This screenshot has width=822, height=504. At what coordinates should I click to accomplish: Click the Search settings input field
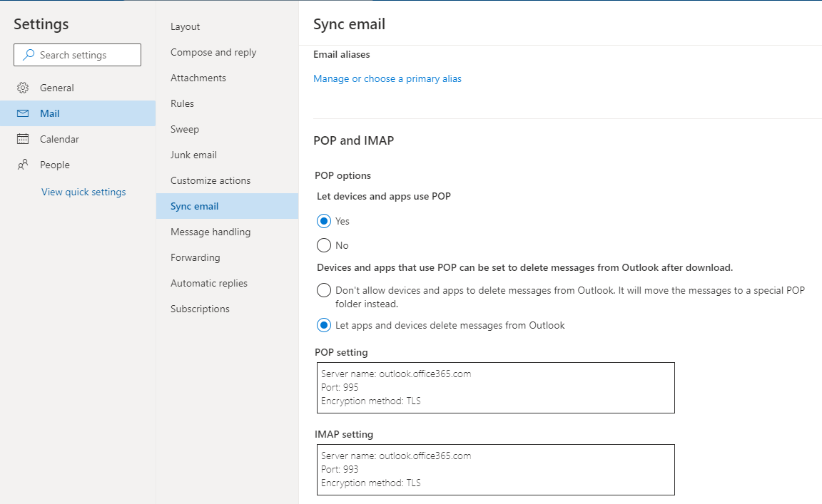click(x=86, y=55)
